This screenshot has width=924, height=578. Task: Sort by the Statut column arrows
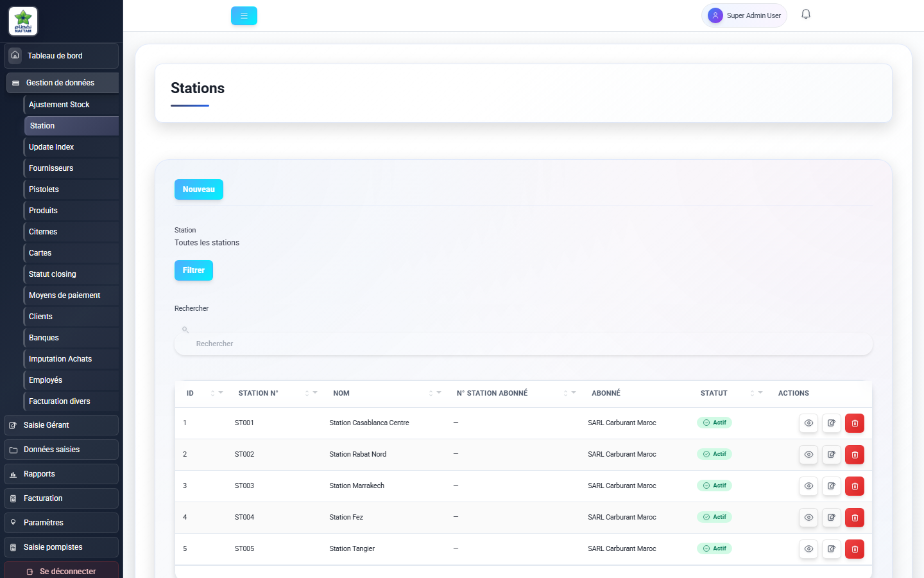(x=757, y=393)
